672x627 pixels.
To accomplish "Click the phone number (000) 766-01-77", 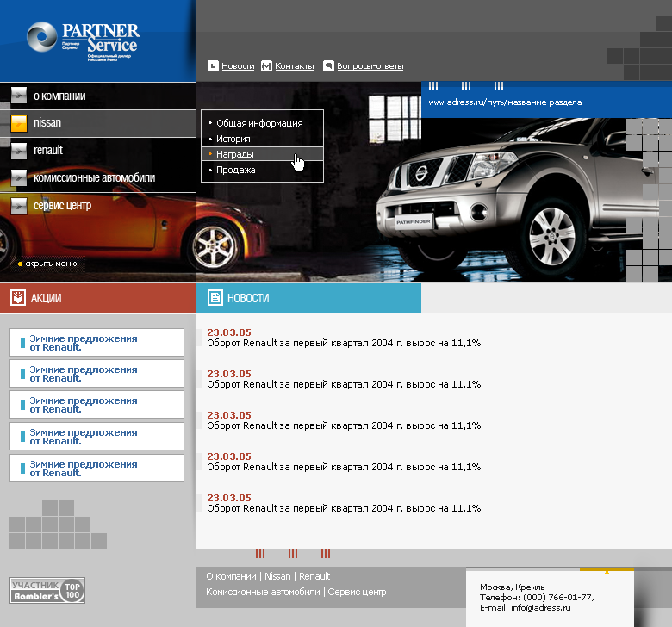I will point(558,597).
